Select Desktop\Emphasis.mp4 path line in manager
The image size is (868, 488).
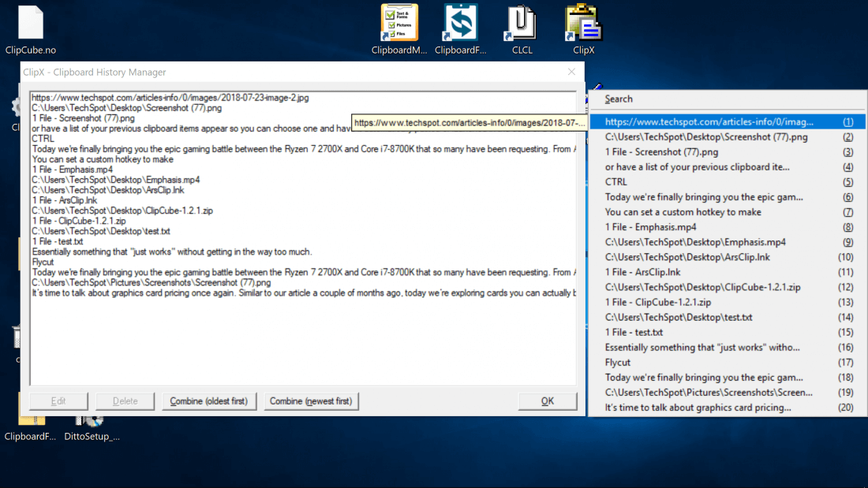coord(116,180)
